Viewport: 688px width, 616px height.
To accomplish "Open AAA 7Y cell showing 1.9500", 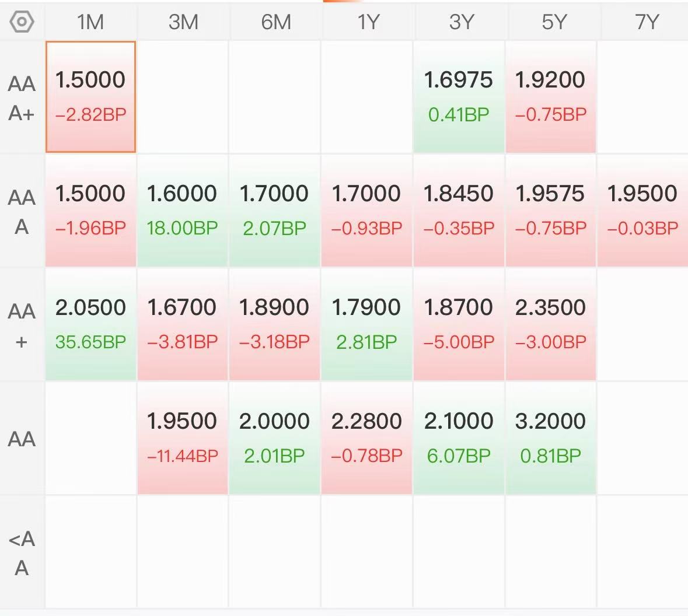I will [643, 211].
